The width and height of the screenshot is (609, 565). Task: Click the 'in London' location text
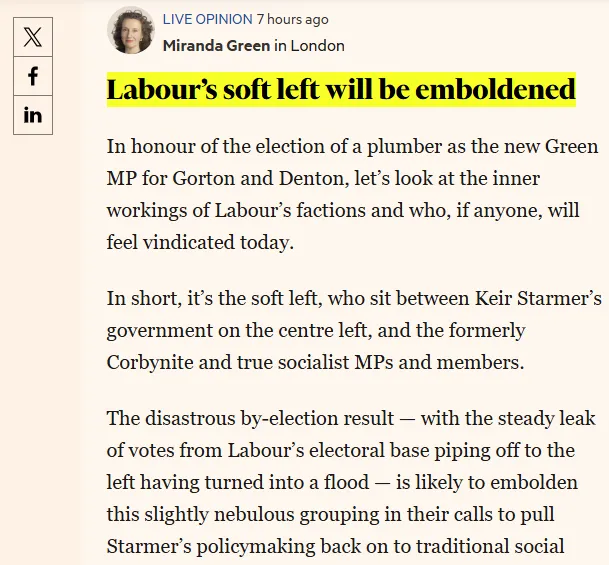[x=309, y=45]
